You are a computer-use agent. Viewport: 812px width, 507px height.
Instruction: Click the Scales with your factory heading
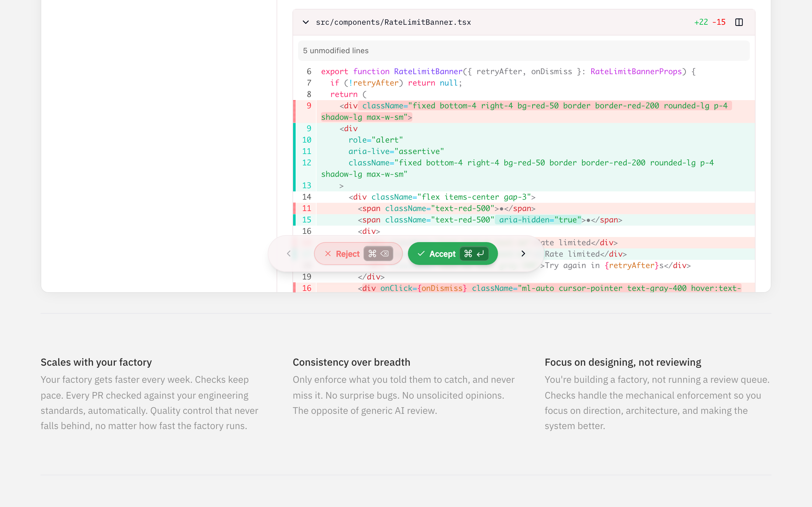coord(96,362)
